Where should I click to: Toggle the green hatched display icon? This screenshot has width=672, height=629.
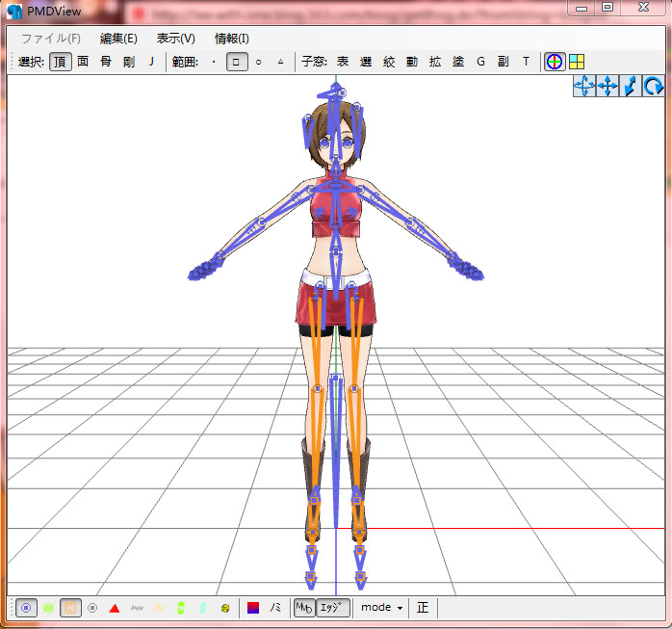(x=48, y=608)
